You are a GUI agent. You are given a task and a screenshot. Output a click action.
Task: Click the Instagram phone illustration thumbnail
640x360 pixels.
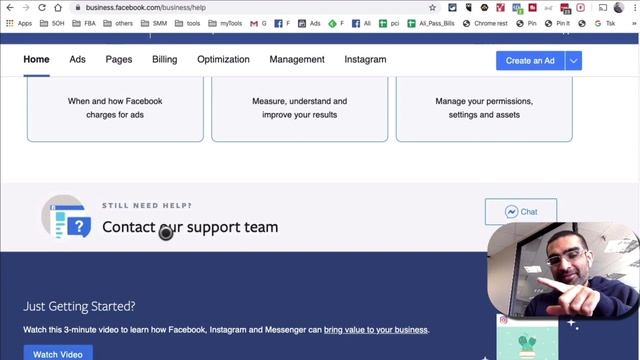[x=527, y=338]
